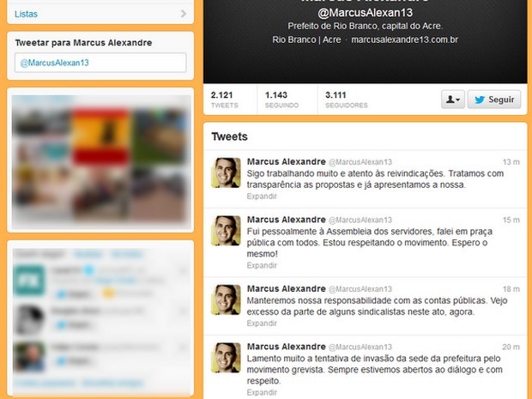Click the Seguir follow button
This screenshot has height=399, width=532.
pyautogui.click(x=494, y=100)
